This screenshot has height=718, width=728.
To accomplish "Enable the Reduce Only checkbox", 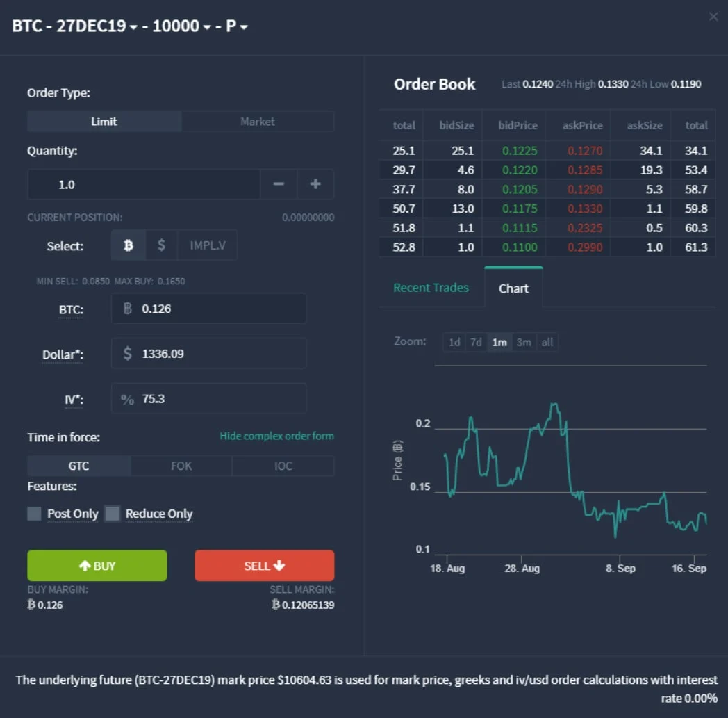I will (x=113, y=514).
